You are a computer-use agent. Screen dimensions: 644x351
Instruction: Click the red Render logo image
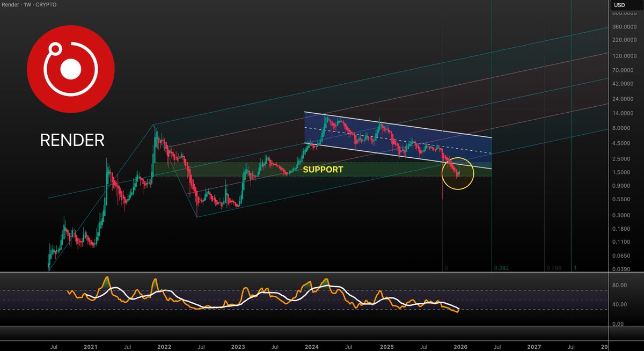[x=71, y=69]
